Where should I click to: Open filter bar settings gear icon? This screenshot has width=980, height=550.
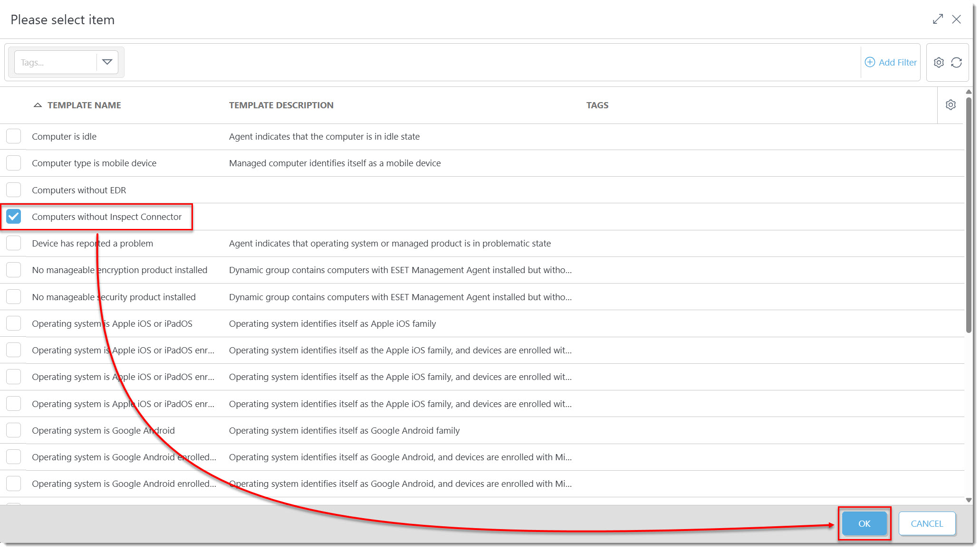point(939,62)
